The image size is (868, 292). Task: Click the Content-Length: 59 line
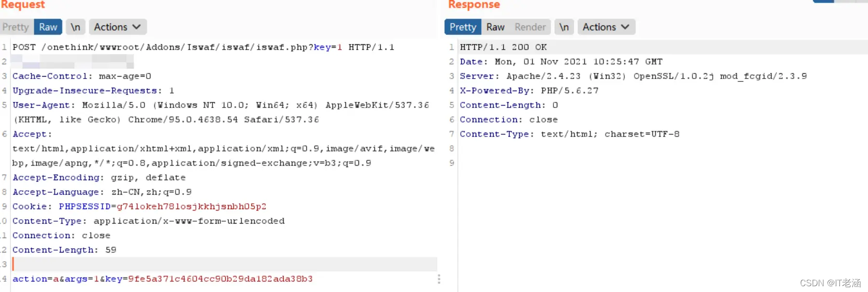[64, 250]
